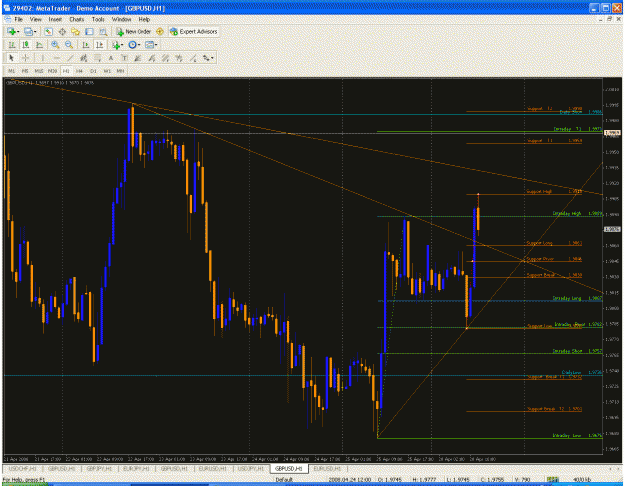Select the M15 timeframe button
Viewport: 625px width, 486px height.
(39, 71)
